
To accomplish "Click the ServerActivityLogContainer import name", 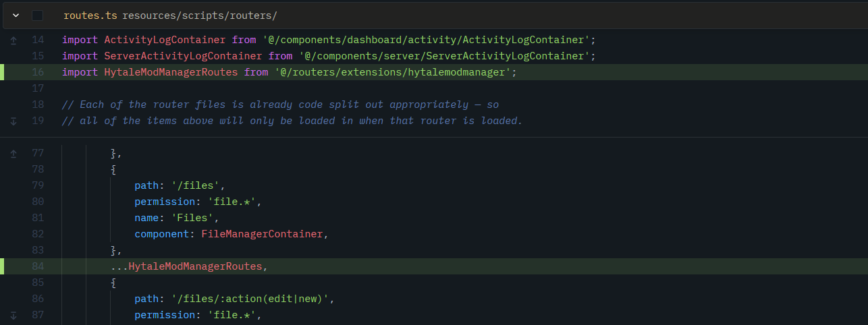I will [183, 56].
